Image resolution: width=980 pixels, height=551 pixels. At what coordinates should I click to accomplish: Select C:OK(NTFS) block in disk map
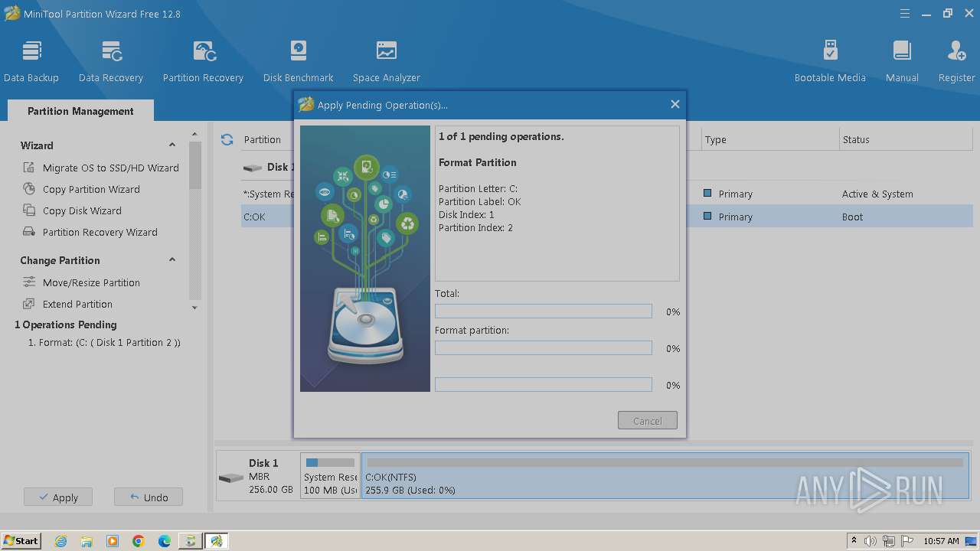tap(665, 475)
